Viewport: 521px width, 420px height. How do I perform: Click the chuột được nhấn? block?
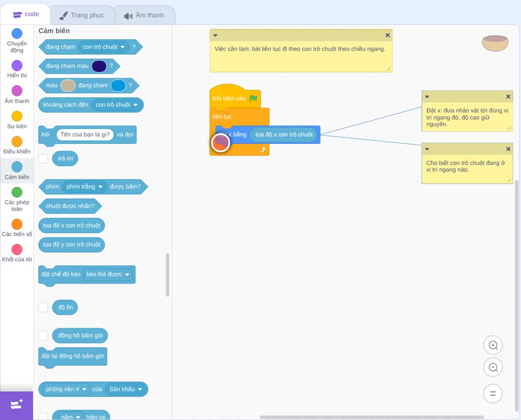(70, 206)
